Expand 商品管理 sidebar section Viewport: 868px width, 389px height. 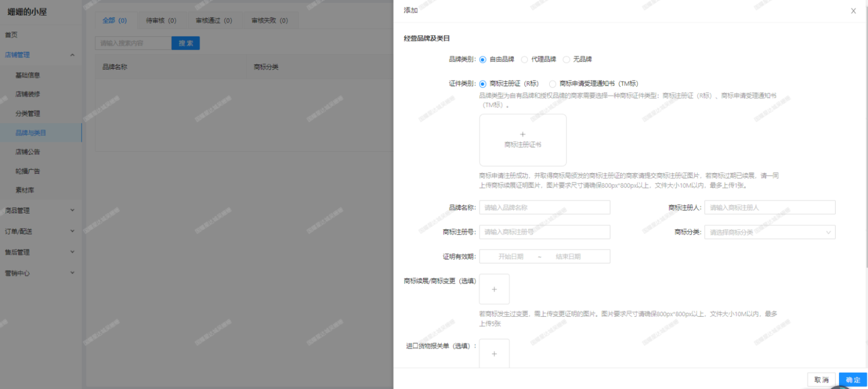(41, 211)
